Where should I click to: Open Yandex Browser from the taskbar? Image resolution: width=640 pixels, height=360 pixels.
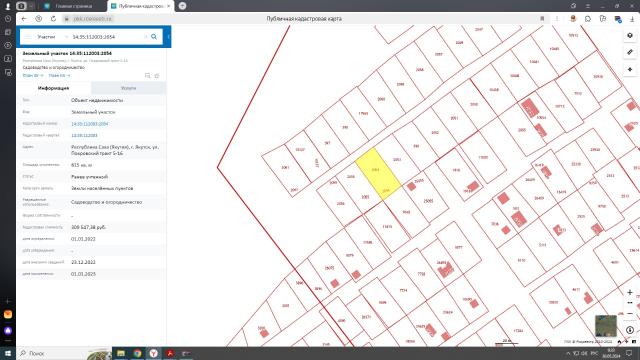tap(153, 353)
